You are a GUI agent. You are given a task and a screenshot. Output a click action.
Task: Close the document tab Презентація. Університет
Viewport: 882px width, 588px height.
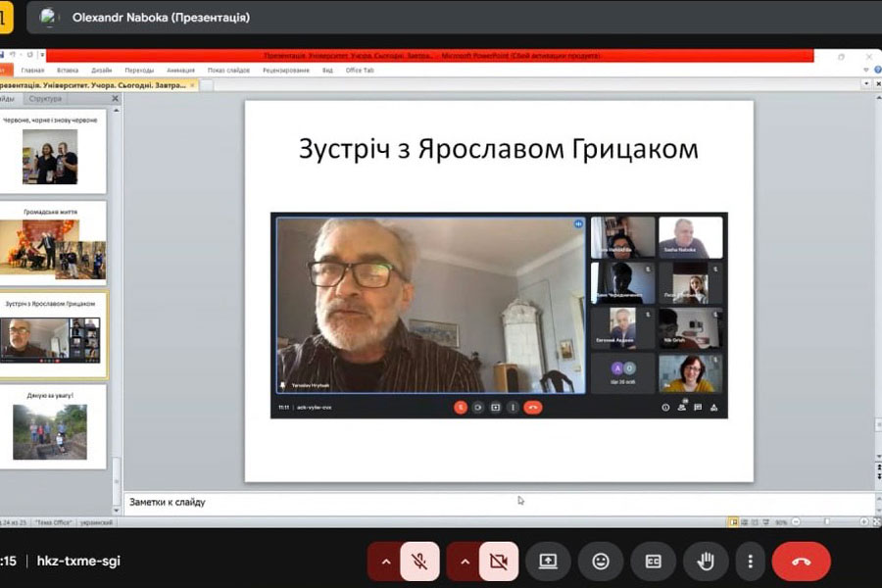point(192,85)
